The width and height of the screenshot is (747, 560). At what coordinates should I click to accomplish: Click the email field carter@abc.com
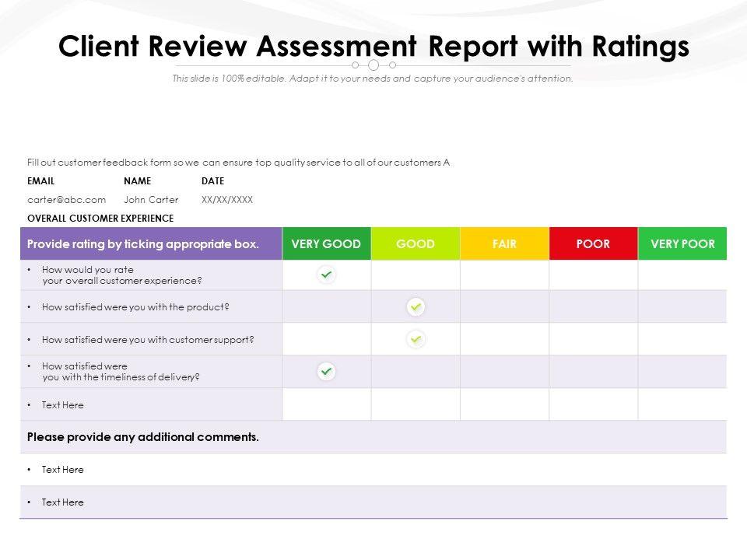tap(66, 200)
